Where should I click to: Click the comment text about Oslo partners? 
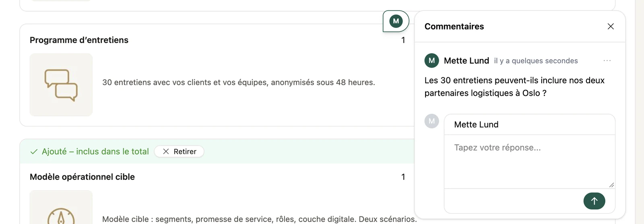(x=514, y=87)
